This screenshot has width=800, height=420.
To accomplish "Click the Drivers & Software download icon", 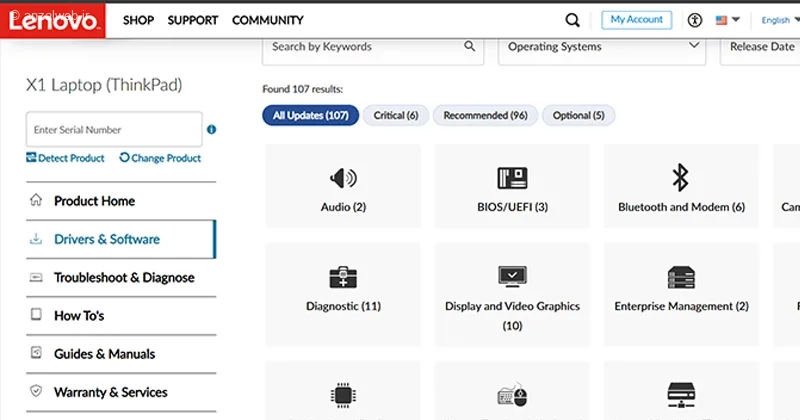I will coord(36,238).
